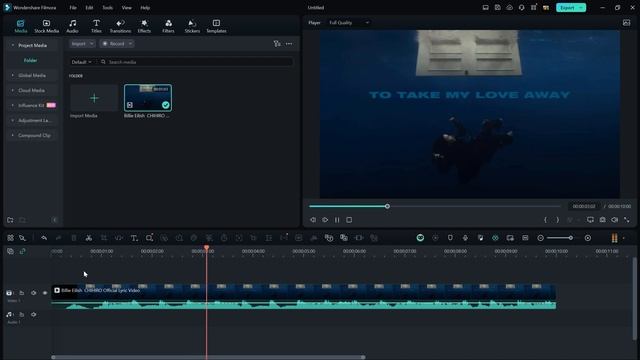Step back one frame in player

(x=313, y=220)
